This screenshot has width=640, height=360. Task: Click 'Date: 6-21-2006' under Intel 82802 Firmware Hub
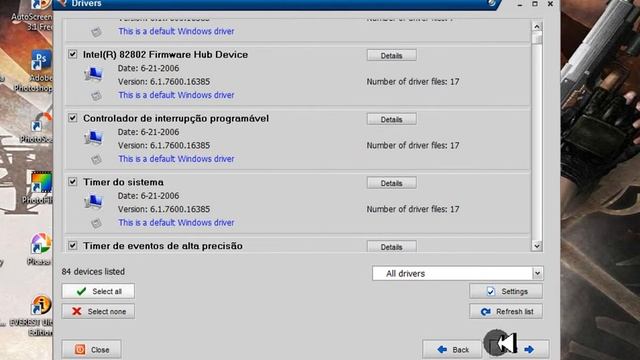[x=148, y=68]
